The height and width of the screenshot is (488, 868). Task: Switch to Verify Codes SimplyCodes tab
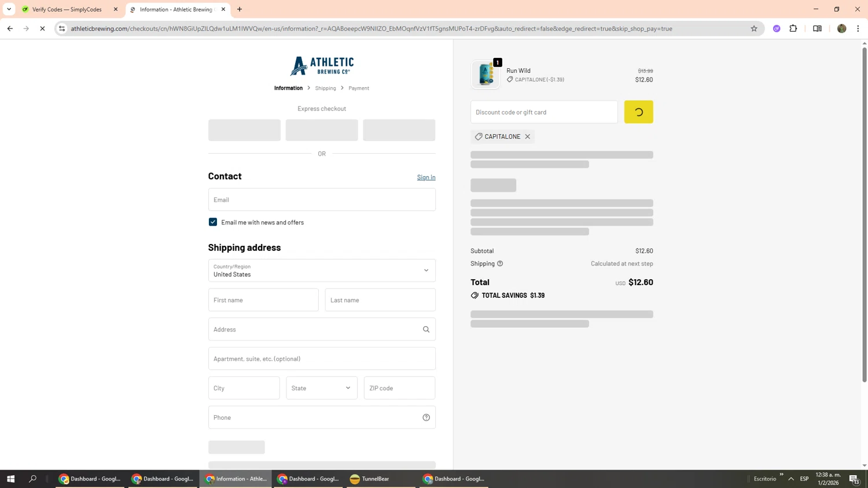click(x=67, y=9)
